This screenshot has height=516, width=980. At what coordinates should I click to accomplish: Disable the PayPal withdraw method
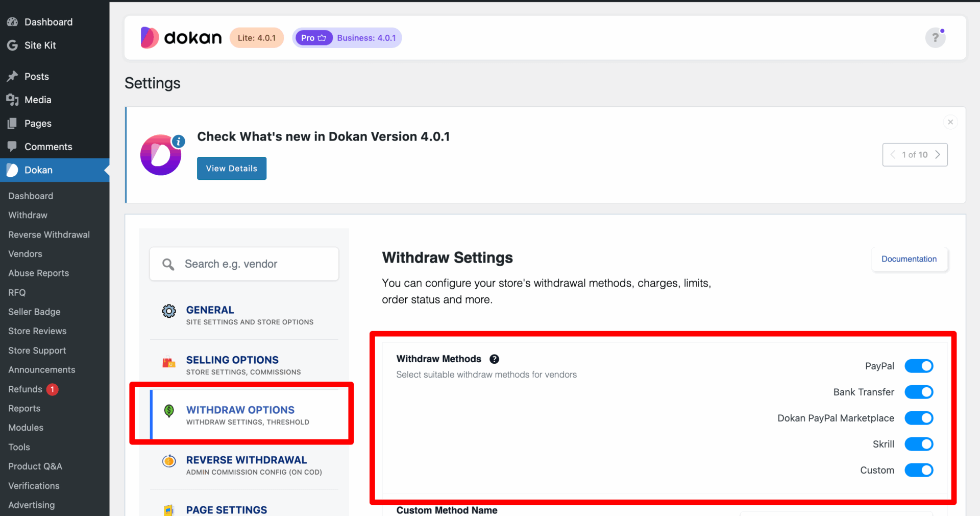point(919,366)
